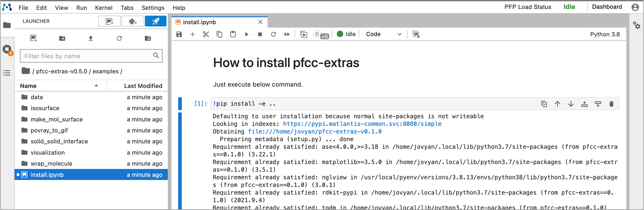Open the Settings menu
This screenshot has height=210, width=644.
(x=153, y=8)
